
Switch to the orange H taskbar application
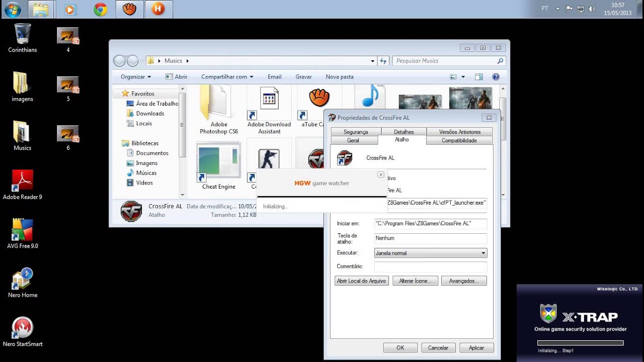(158, 9)
